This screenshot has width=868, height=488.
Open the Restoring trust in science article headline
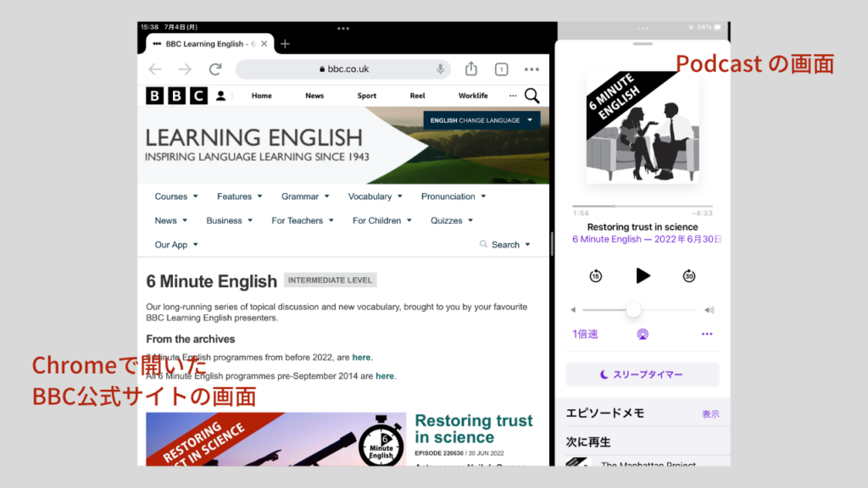(x=474, y=429)
